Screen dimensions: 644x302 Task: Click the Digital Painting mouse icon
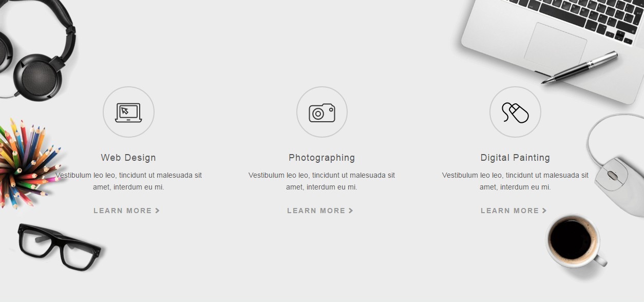point(515,112)
